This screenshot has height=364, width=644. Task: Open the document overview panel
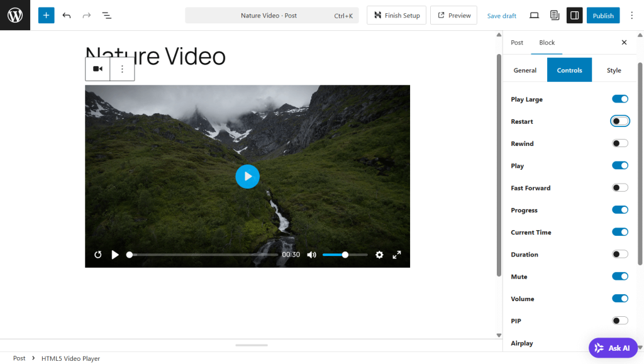106,15
